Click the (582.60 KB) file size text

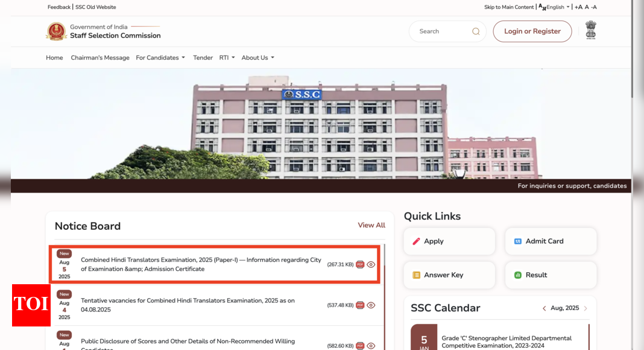click(x=340, y=346)
